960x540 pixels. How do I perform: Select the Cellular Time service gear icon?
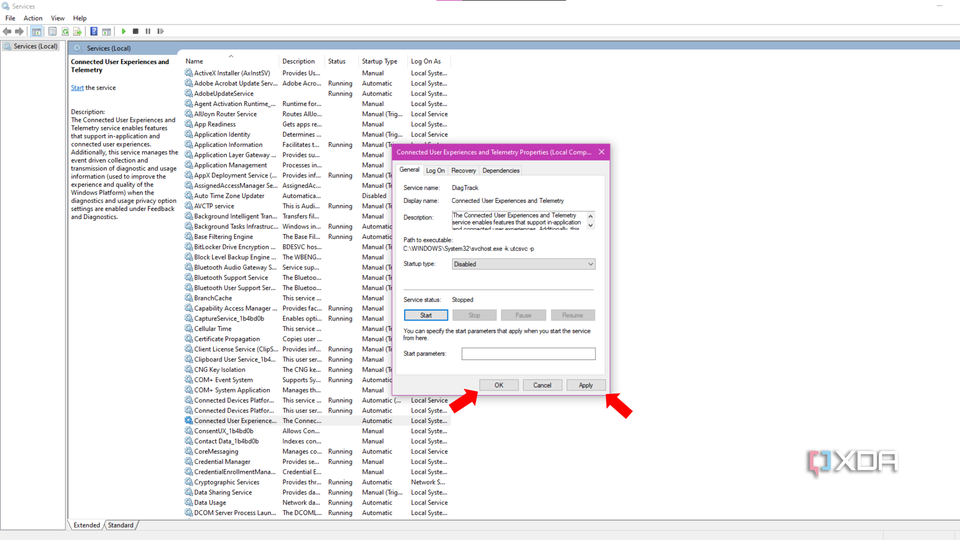pos(189,329)
